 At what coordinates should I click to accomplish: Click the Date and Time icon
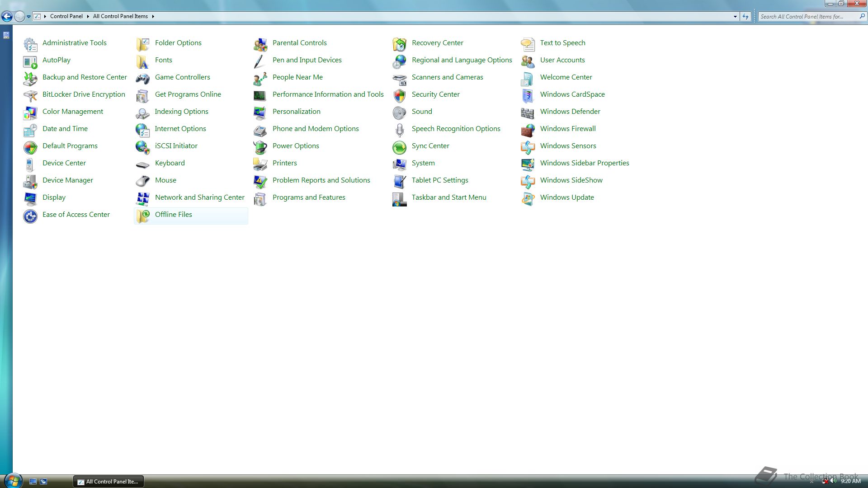click(30, 130)
